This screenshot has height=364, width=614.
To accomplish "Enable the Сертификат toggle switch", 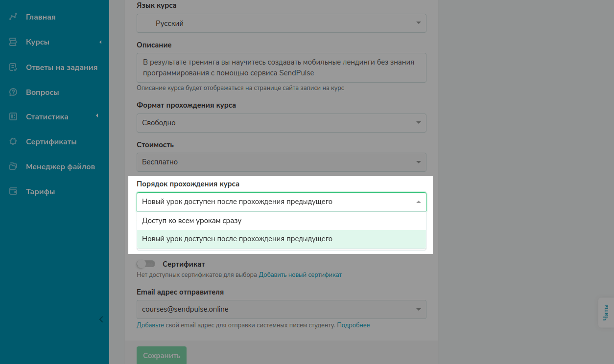I will (x=146, y=264).
